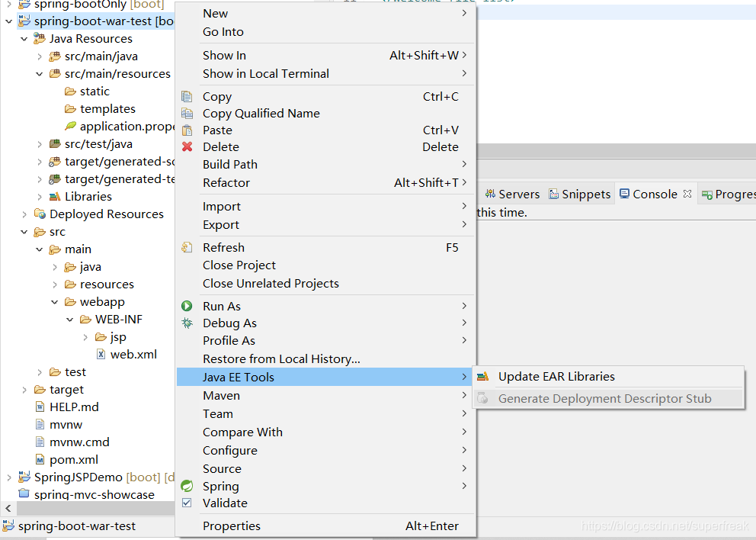Image resolution: width=756 pixels, height=540 pixels.
Task: Select Close Unrelated Projects
Action: click(x=325, y=284)
